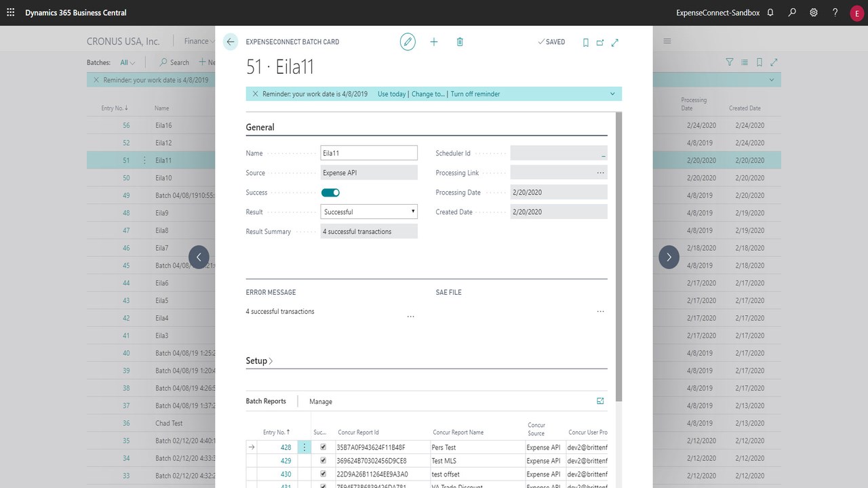This screenshot has width=868, height=488.
Task: Sort the Batches list by Entry No. header
Action: tap(115, 108)
